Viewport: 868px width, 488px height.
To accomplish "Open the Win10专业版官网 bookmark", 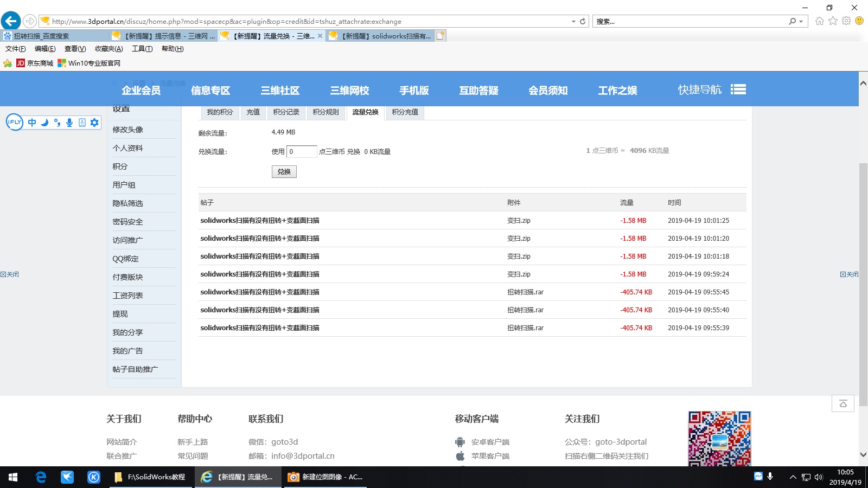I will 89,63.
